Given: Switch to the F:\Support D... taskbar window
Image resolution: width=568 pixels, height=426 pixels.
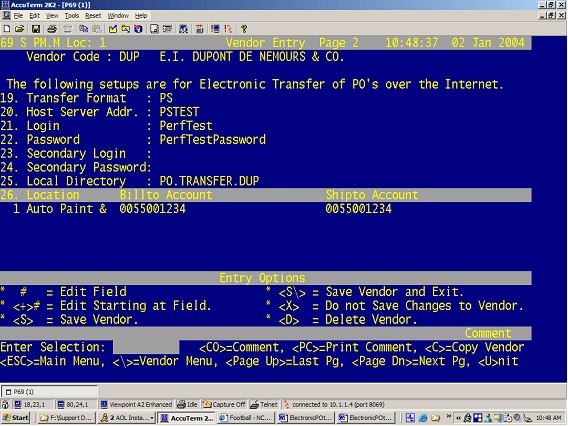Looking at the screenshot, I should (67, 418).
